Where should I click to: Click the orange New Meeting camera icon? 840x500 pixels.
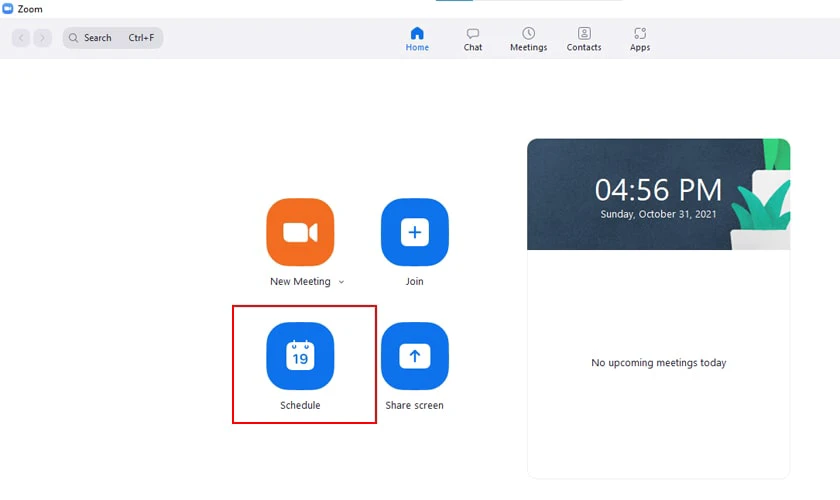[300, 232]
